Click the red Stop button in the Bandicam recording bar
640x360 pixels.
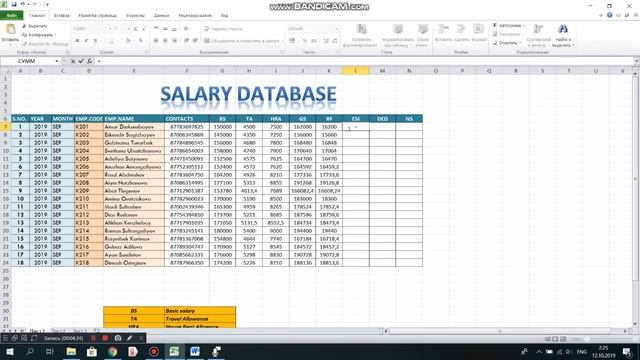tap(105, 338)
